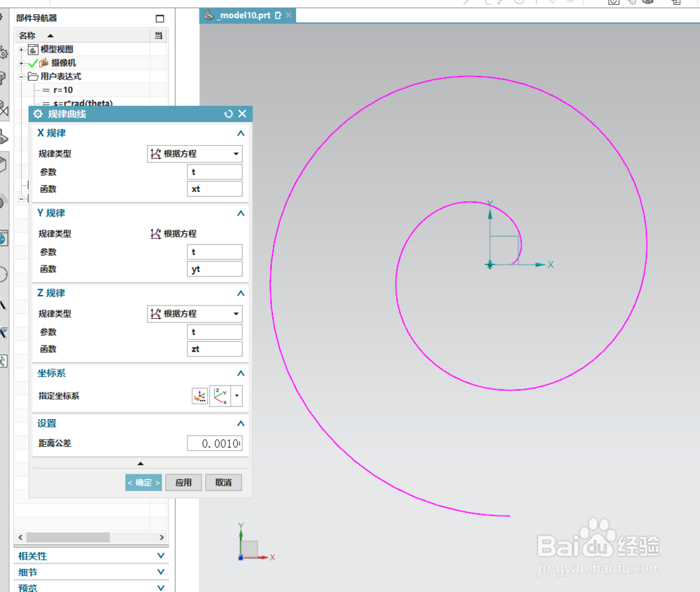Select expression r=10
700x592 pixels.
[63, 90]
